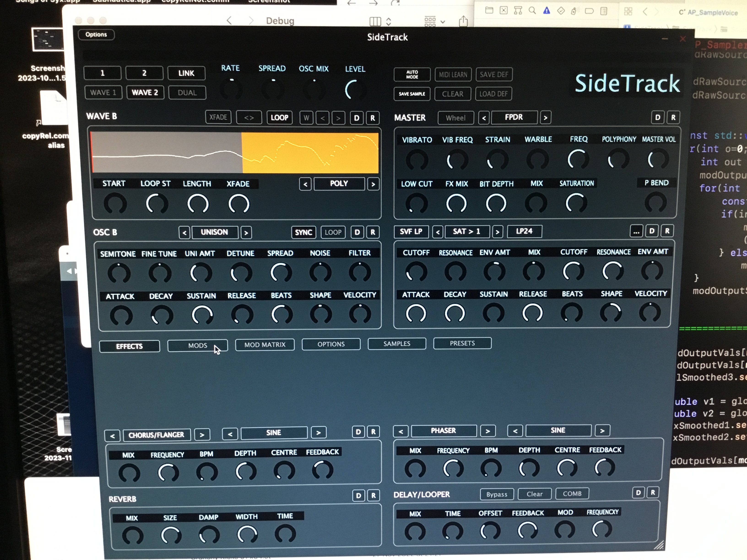The image size is (747, 560).
Task: Step SAT > 1 selector to next
Action: [x=498, y=232]
